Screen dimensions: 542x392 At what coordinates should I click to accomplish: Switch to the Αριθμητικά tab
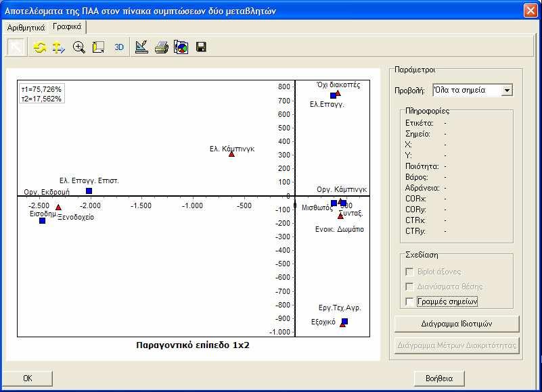point(26,28)
